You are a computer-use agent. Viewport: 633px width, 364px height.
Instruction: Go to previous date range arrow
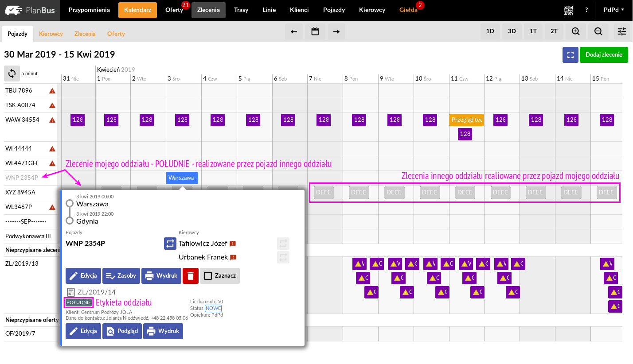coord(293,31)
